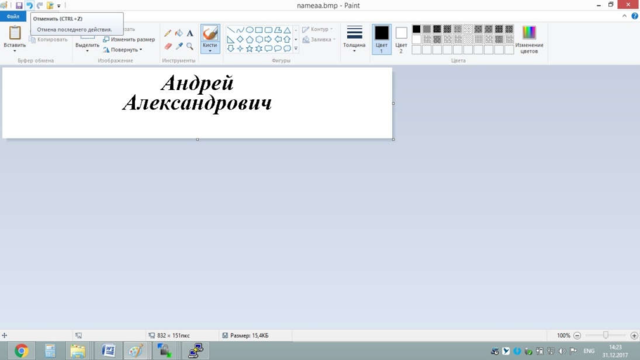Pick the white swatch in the palette
The image size is (640, 360).
[416, 39]
